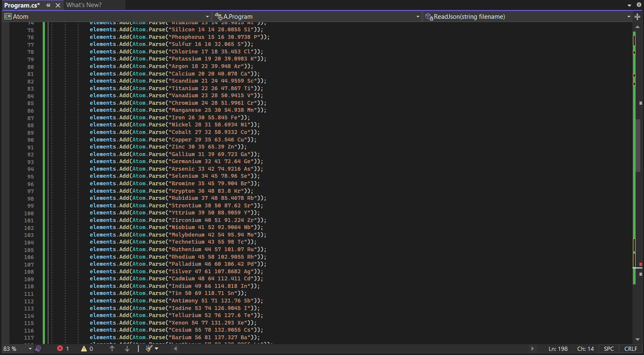The width and height of the screenshot is (644, 355).
Task: Select the Program.cs tab
Action: (x=23, y=6)
